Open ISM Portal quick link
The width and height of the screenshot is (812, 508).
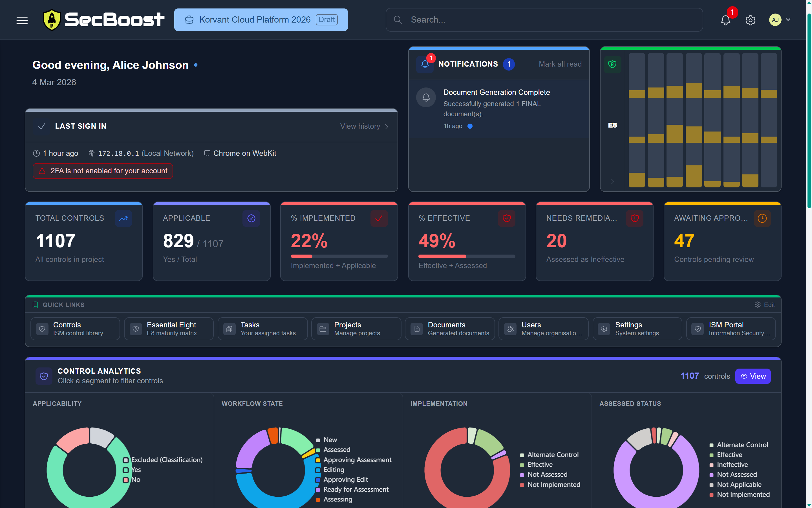point(731,329)
